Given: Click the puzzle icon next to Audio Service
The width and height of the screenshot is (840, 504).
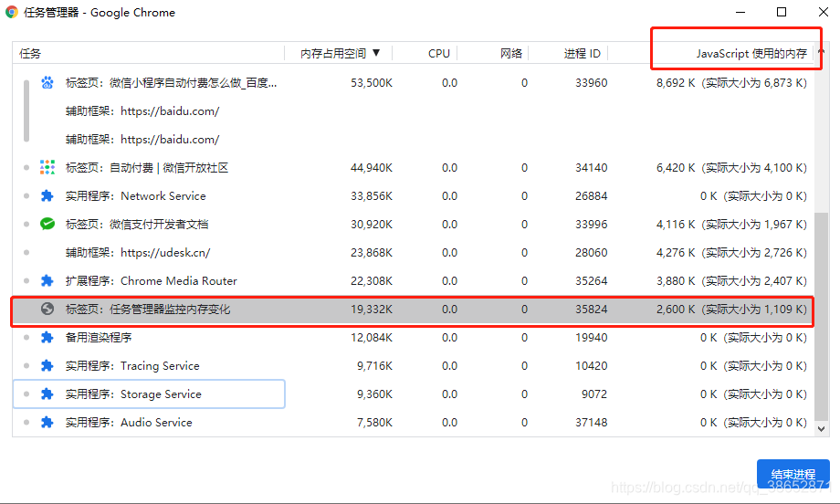Looking at the screenshot, I should pos(47,422).
